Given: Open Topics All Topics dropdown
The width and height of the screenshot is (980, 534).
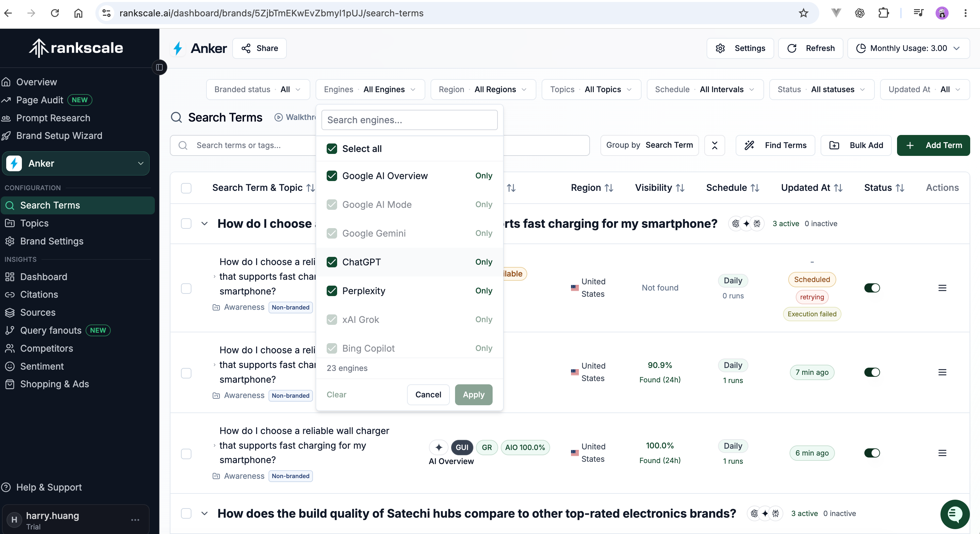Looking at the screenshot, I should coord(591,90).
